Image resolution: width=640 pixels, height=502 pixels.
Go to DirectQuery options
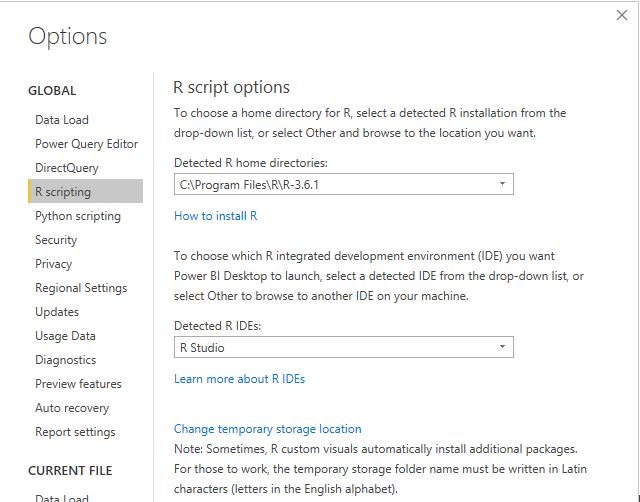[66, 168]
